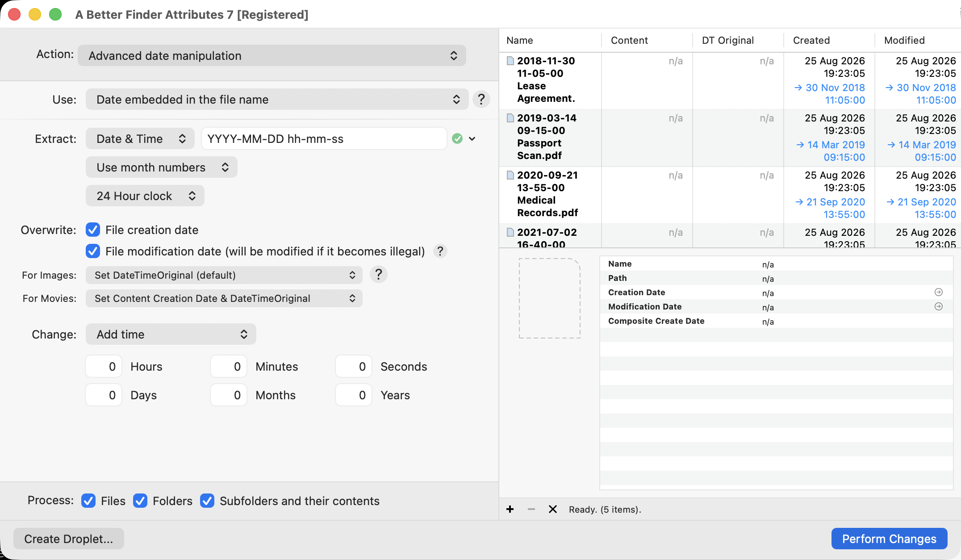Click the Creation Date arrow icon
This screenshot has width=961, height=560.
click(939, 292)
